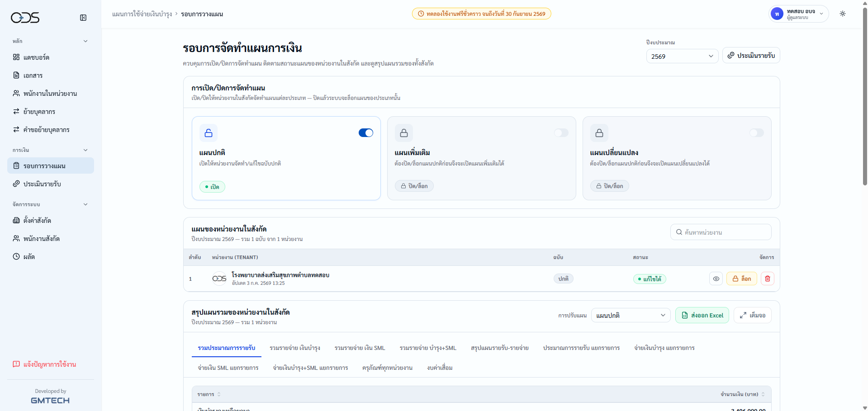Click the padlock icon on แผนเพิ่มเติม card
Viewport: 868px width, 411px height.
pos(404,133)
